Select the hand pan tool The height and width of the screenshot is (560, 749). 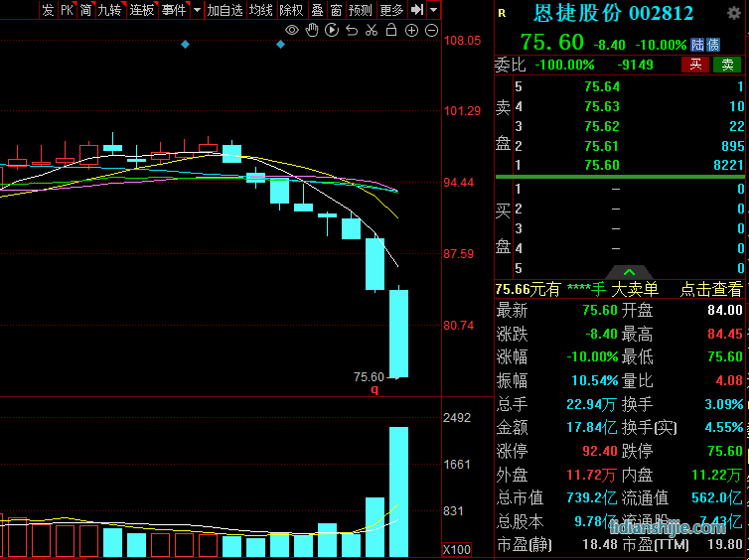(312, 31)
